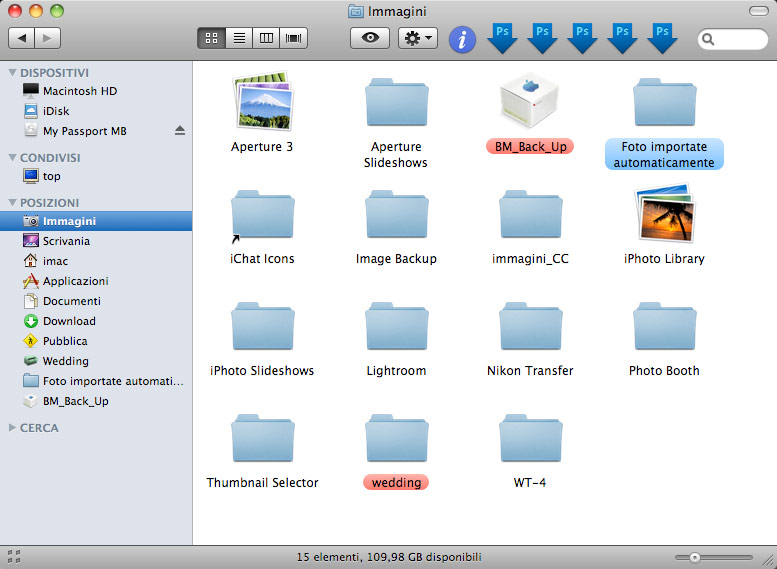Click the blue Get Info button
Image resolution: width=777 pixels, height=569 pixels.
pos(462,40)
